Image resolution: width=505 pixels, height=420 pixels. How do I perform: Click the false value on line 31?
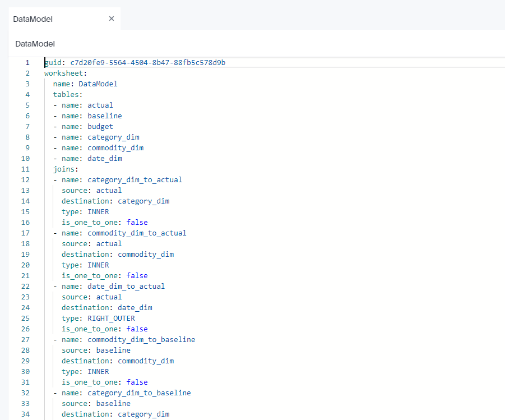pos(137,382)
